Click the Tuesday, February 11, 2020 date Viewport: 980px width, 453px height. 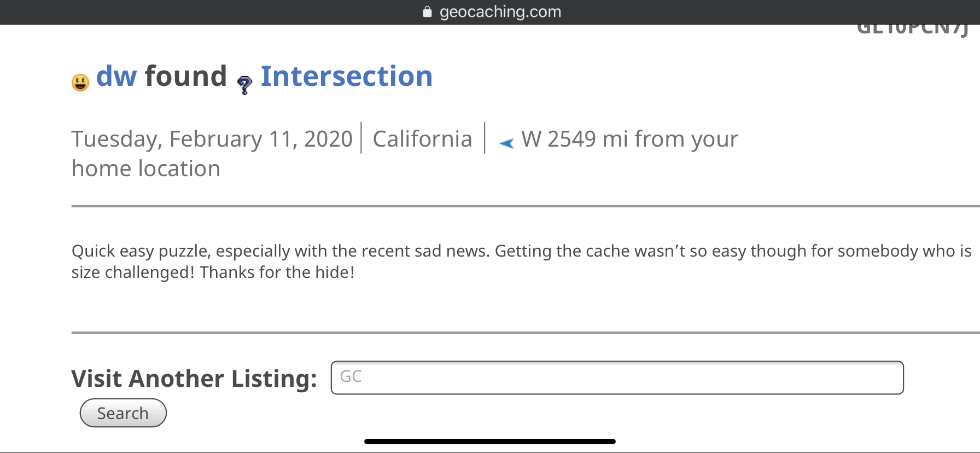(212, 139)
